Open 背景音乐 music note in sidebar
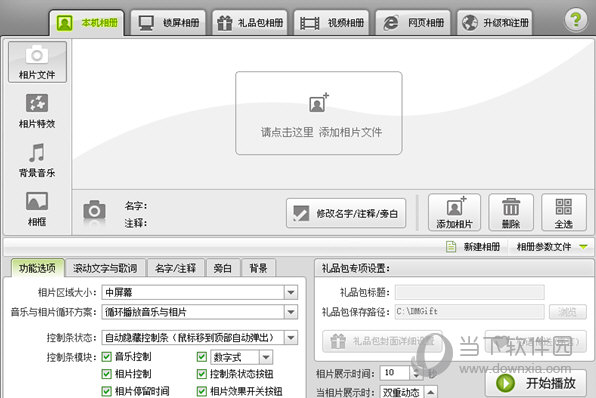The image size is (596, 398). (x=37, y=160)
